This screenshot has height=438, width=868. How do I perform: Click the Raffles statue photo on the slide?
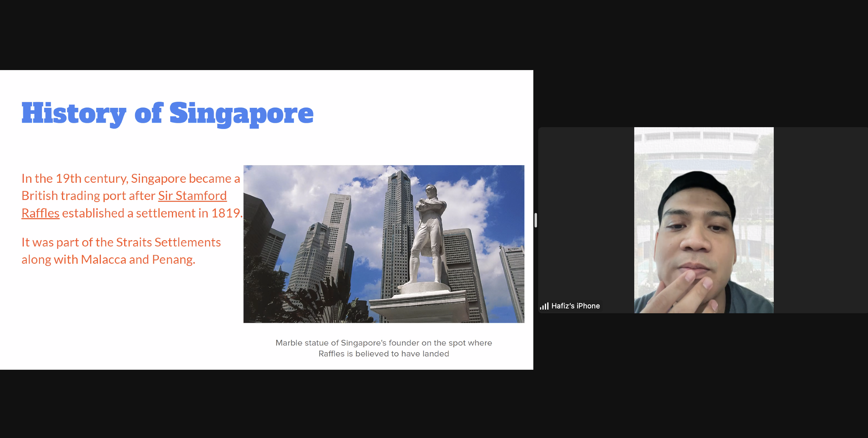(x=384, y=244)
